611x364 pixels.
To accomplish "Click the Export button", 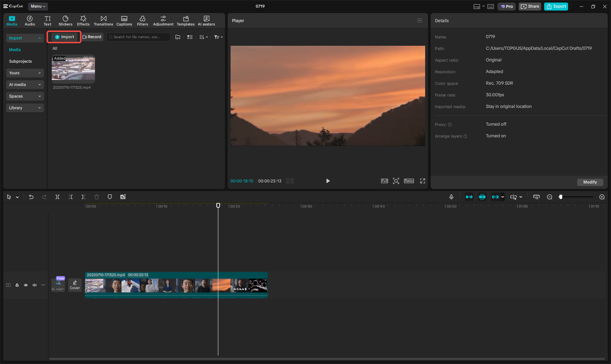I will click(556, 7).
